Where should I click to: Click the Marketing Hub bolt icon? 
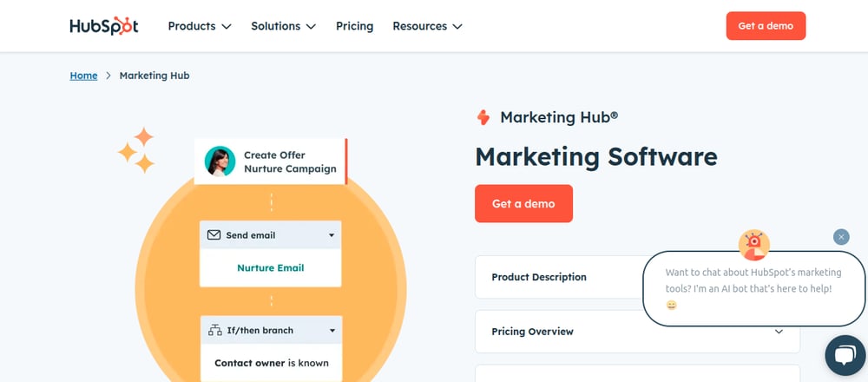(483, 117)
